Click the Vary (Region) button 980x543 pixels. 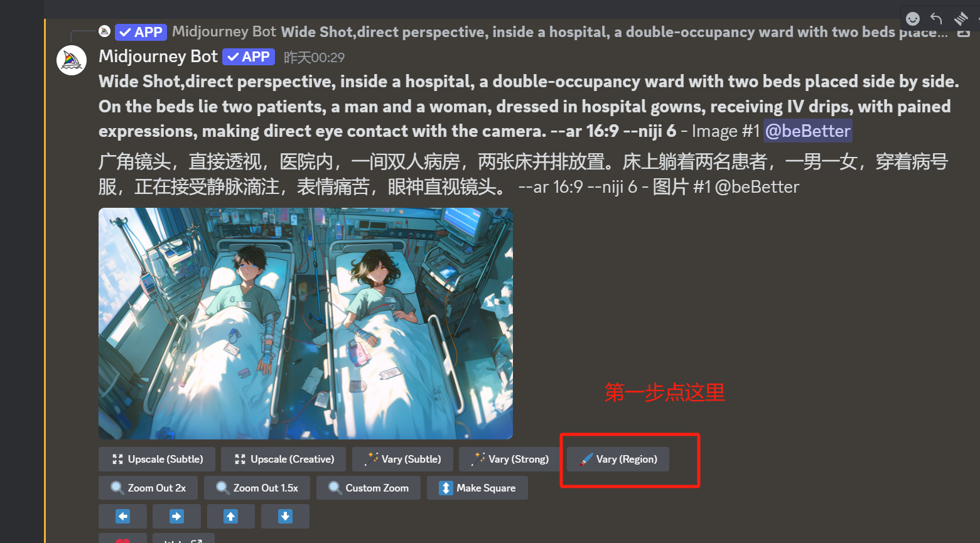pyautogui.click(x=618, y=459)
